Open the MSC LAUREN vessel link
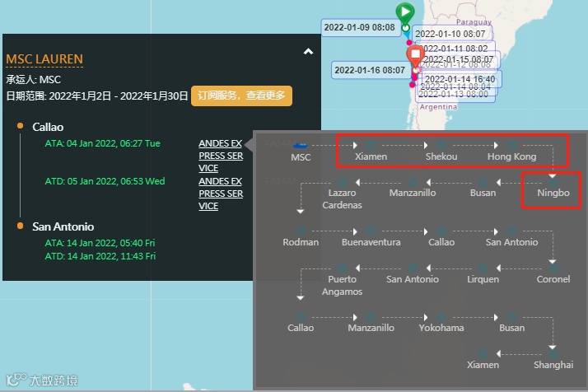588x392 pixels. [x=44, y=59]
